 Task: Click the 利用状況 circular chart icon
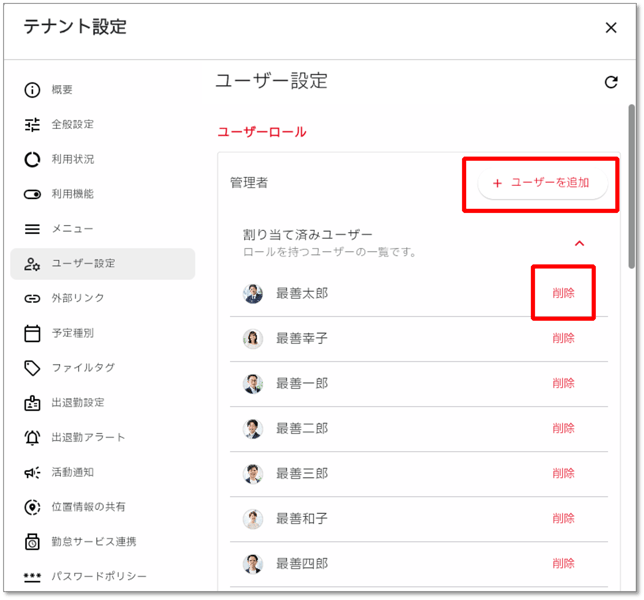point(32,159)
